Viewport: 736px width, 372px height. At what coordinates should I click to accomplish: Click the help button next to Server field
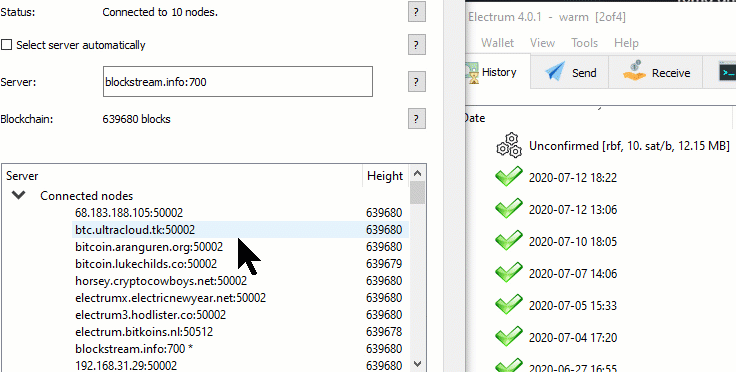pyautogui.click(x=416, y=82)
